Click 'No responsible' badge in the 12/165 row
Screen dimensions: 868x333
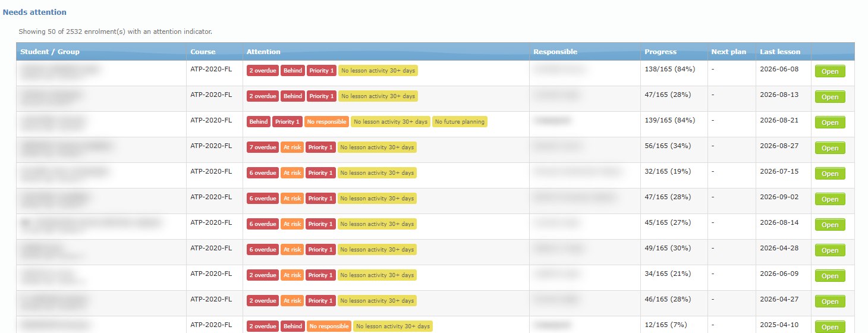[x=329, y=326]
